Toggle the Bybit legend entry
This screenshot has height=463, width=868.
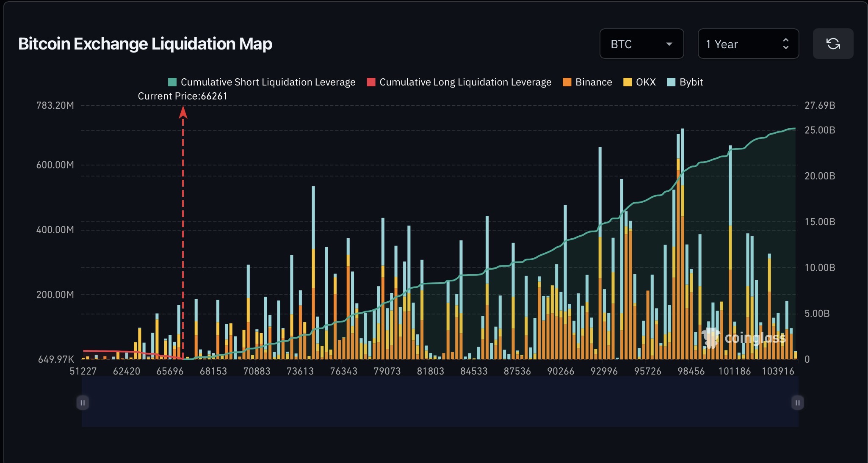tap(691, 82)
